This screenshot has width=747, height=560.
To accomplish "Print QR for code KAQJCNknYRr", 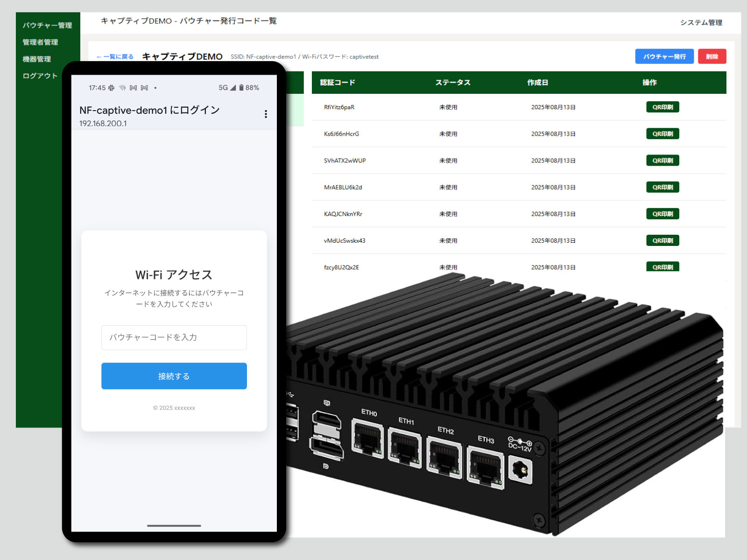I will (662, 214).
